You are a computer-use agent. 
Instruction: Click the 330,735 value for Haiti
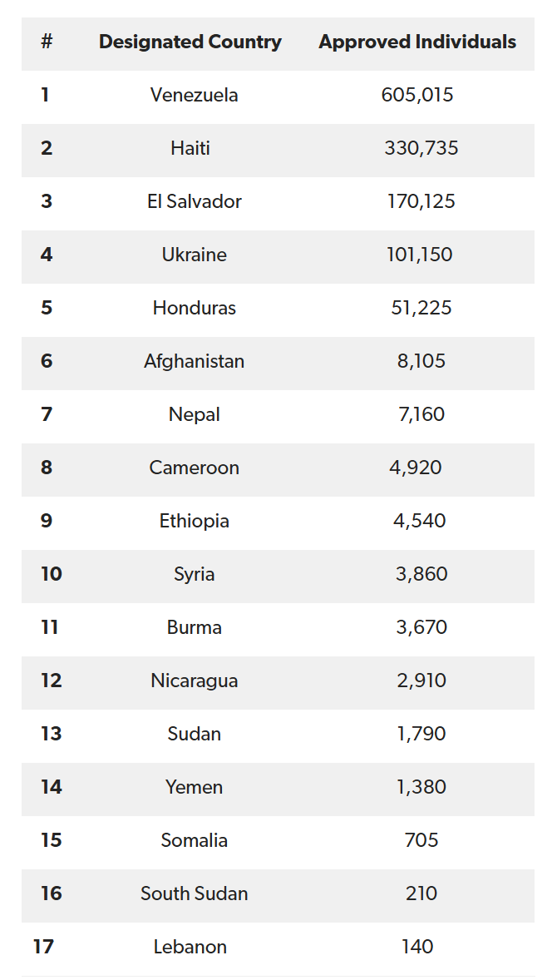pyautogui.click(x=421, y=149)
